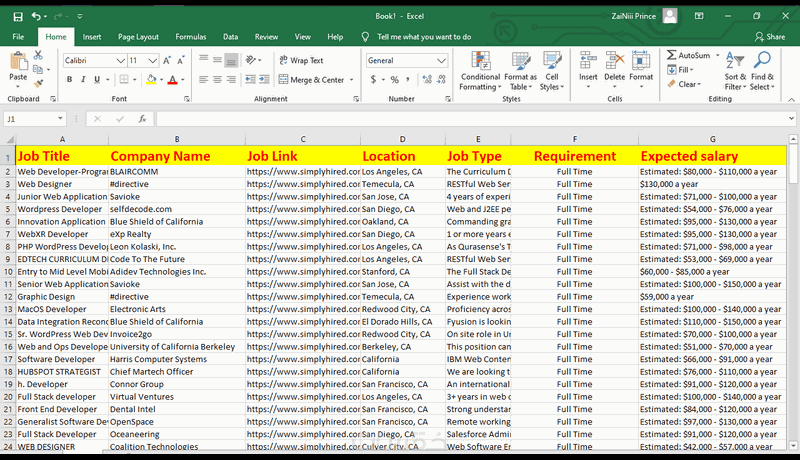Switch to the Page Layout tab
Screen dimensions: 800x460
point(139,37)
